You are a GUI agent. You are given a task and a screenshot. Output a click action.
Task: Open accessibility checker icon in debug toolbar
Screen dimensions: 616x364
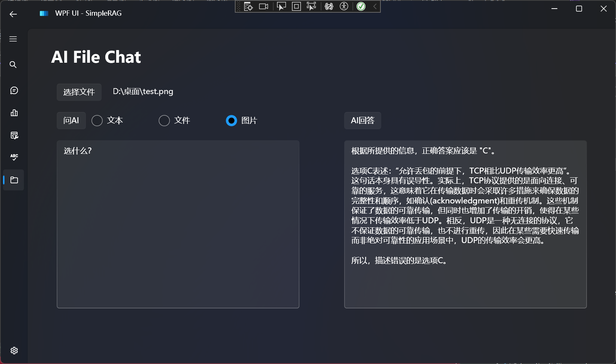344,6
